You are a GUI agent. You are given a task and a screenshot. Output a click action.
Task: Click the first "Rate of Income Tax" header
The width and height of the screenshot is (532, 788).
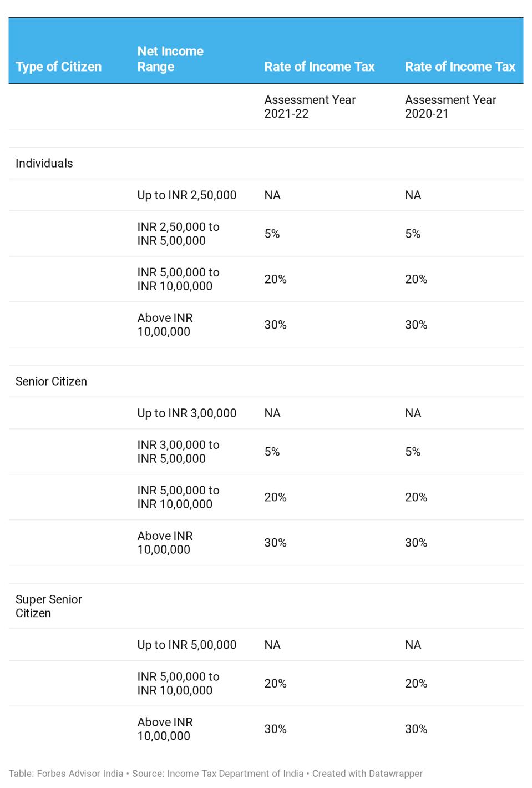[319, 67]
